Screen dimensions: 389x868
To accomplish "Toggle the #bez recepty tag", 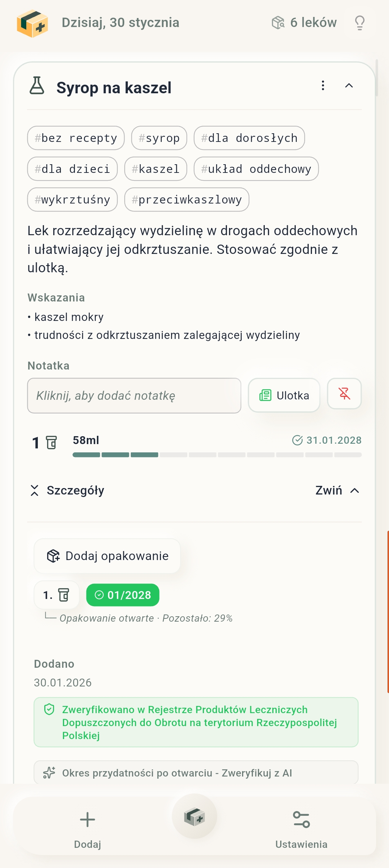I will pos(76,138).
